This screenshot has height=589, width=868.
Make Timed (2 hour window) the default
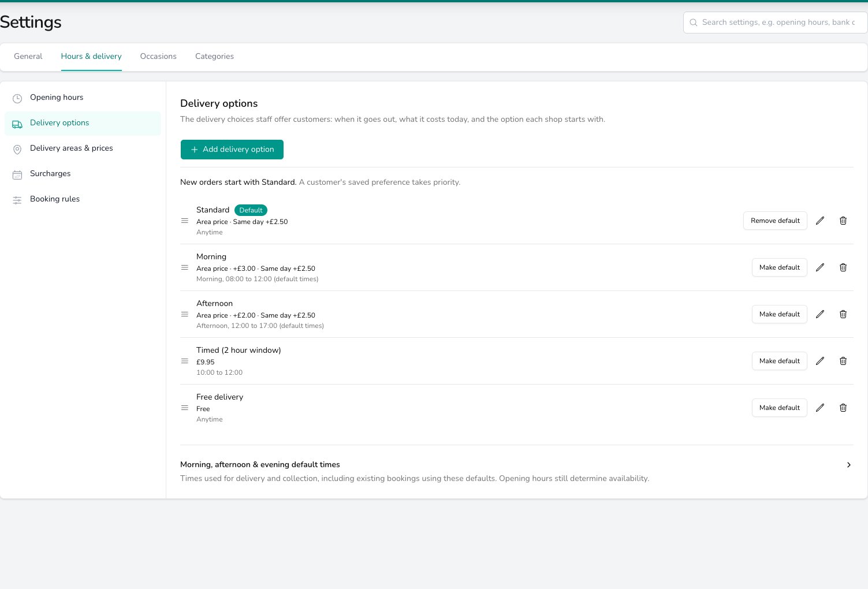(x=780, y=361)
